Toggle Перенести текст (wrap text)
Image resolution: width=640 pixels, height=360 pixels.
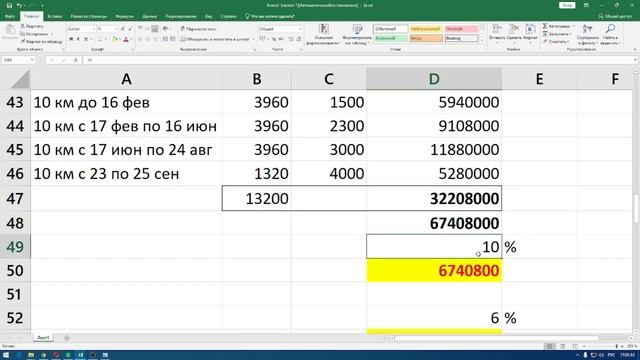coord(199,29)
